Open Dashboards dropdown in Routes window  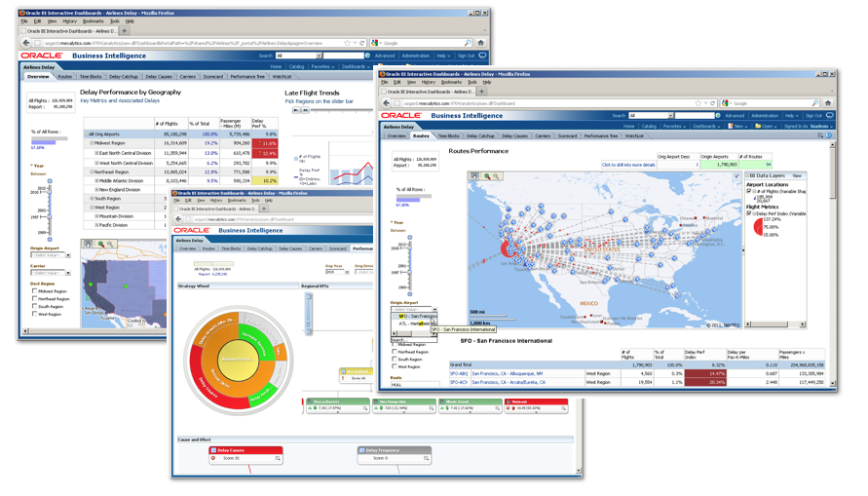pos(704,127)
